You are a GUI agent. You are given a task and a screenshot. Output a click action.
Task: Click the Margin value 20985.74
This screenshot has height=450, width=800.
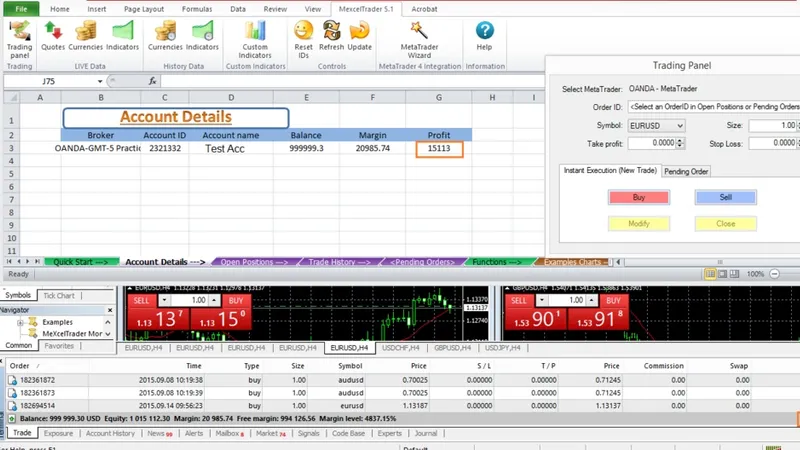click(372, 148)
